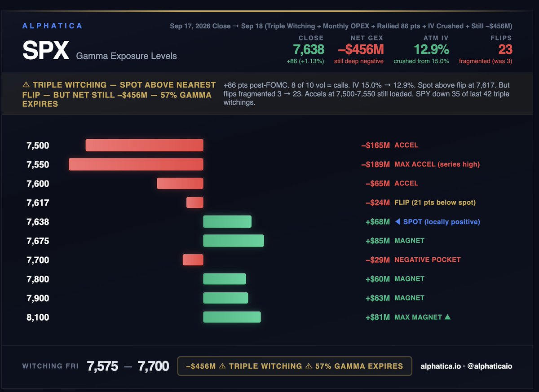Click the Gamma Exposure Levels subtitle
The image size is (539, 392).
pyautogui.click(x=127, y=56)
